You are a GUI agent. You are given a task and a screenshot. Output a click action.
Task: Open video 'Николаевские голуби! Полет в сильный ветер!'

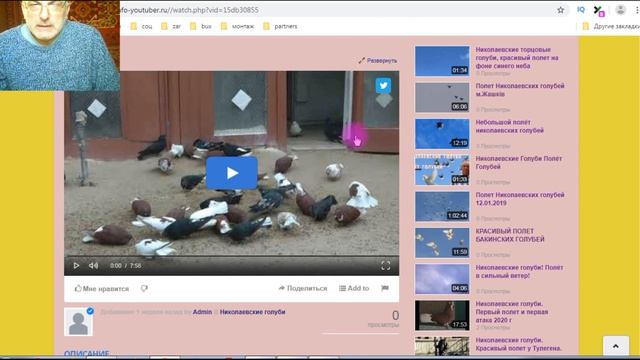[x=519, y=271]
